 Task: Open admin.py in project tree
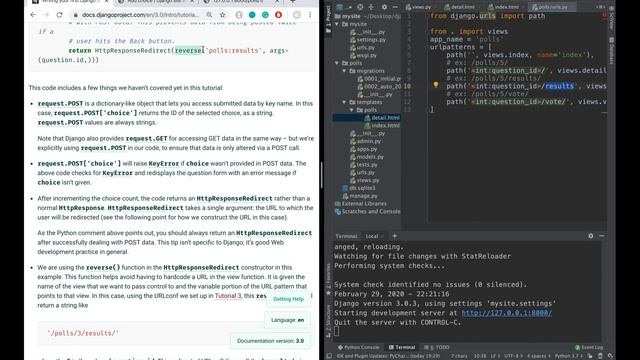coord(366,141)
